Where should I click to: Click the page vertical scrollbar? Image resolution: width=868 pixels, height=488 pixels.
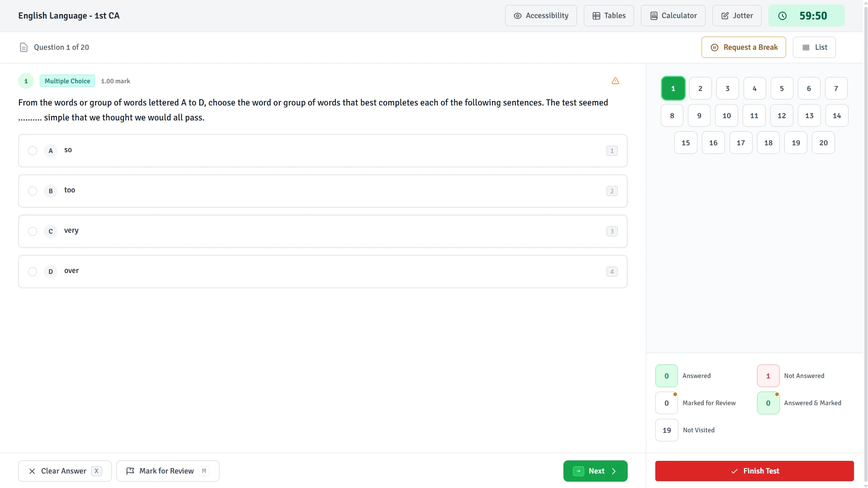click(865, 244)
